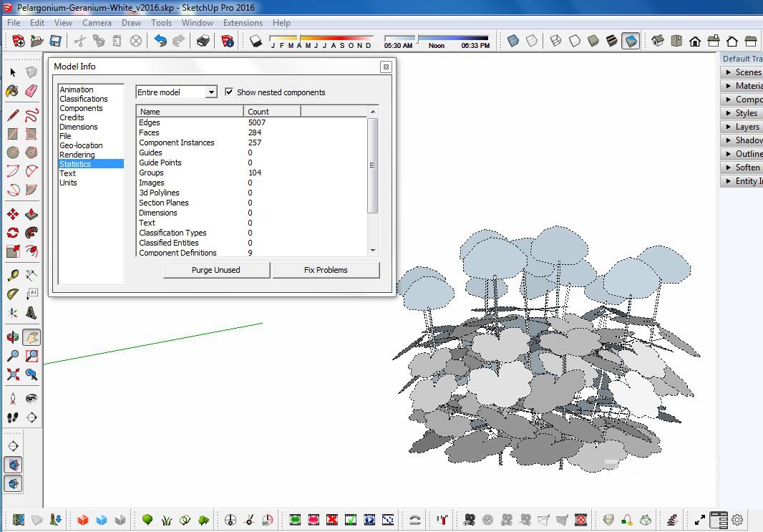Image resolution: width=763 pixels, height=532 pixels.
Task: Expand the Layers tray panel
Action: click(744, 127)
